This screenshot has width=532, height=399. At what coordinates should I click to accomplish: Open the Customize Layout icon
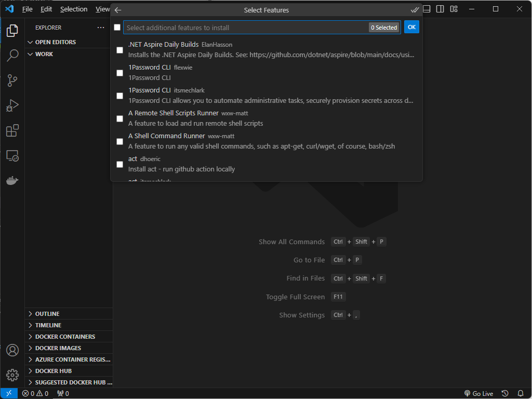pos(454,9)
